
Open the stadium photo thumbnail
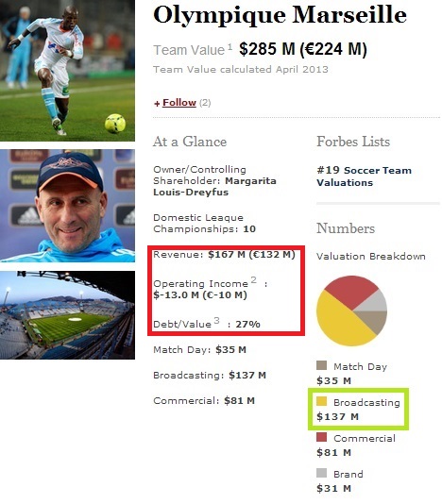(67, 315)
